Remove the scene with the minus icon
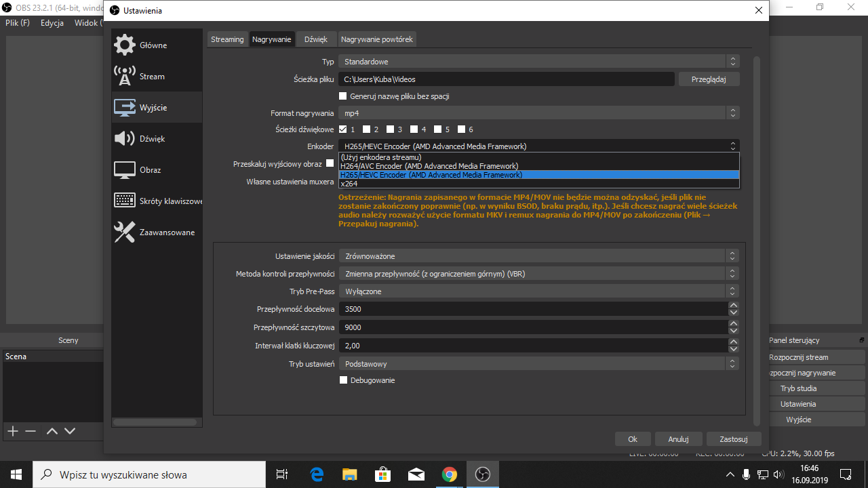868x488 pixels. click(x=31, y=431)
